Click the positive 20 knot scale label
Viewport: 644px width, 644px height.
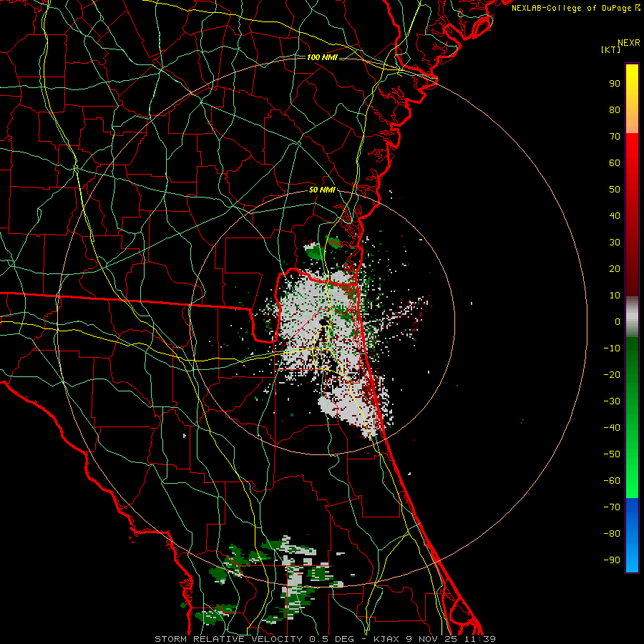tap(615, 268)
